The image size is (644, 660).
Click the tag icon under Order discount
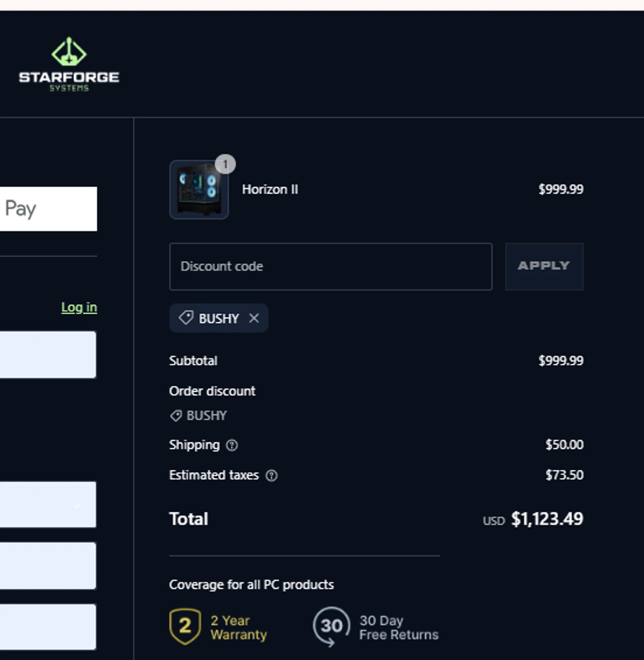176,416
